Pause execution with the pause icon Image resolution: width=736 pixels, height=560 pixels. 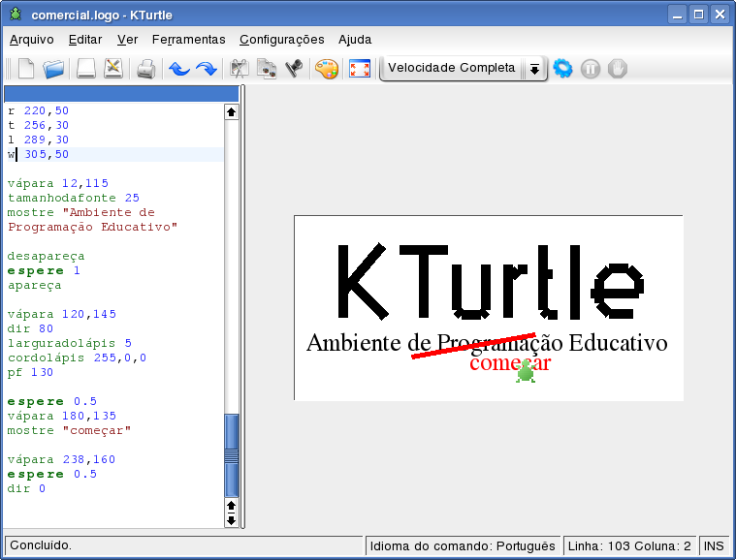click(590, 69)
